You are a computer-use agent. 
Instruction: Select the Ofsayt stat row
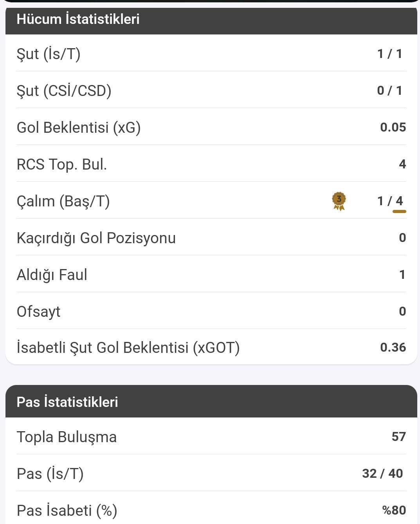point(211,311)
